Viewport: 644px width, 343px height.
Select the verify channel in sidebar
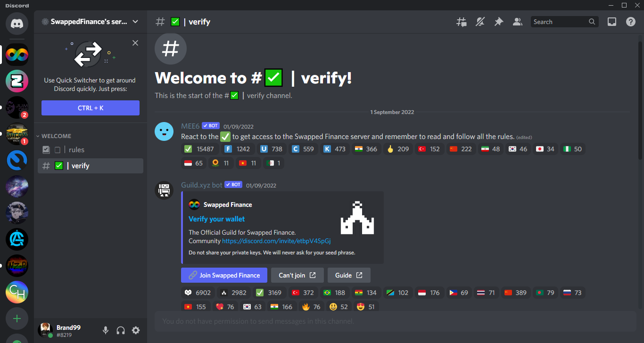click(80, 166)
